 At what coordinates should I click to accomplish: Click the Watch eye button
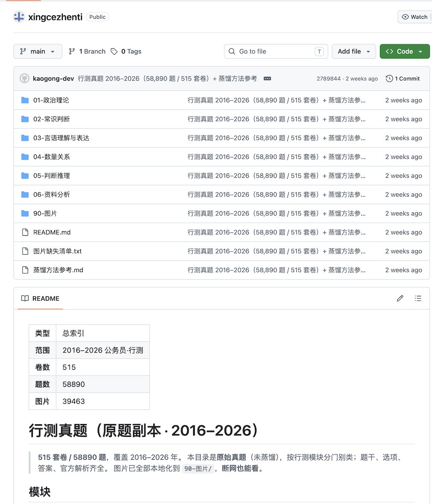coord(414,17)
